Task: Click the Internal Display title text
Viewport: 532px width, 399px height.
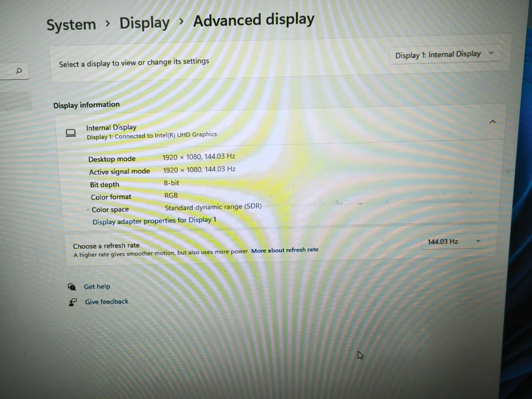Action: (111, 128)
